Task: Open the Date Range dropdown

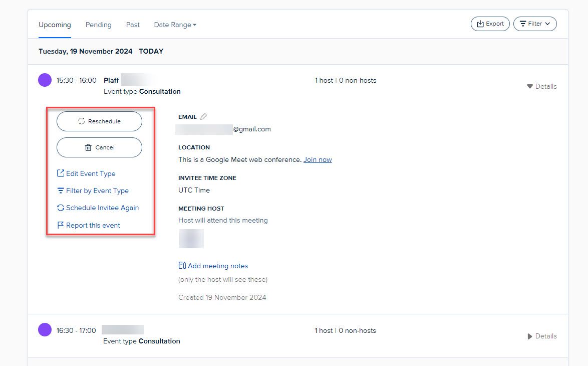Action: [175, 24]
